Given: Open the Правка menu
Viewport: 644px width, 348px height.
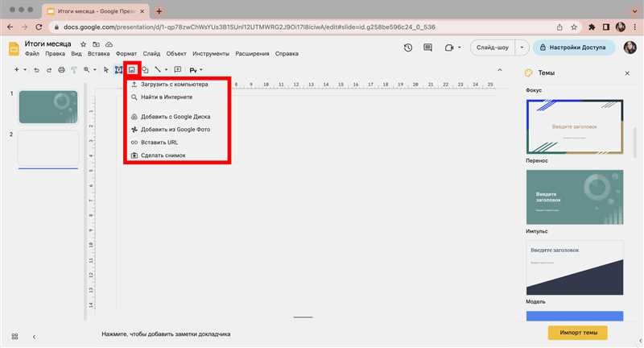Looking at the screenshot, I should click(55, 54).
